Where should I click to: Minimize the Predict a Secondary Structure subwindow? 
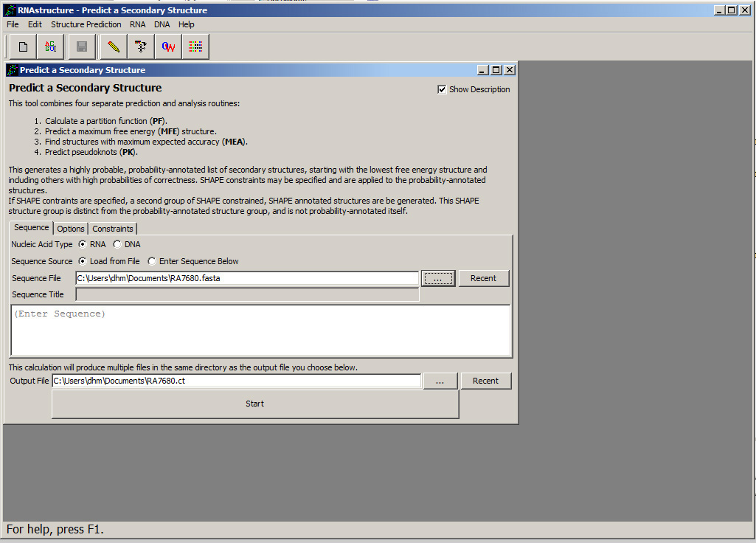pyautogui.click(x=483, y=70)
